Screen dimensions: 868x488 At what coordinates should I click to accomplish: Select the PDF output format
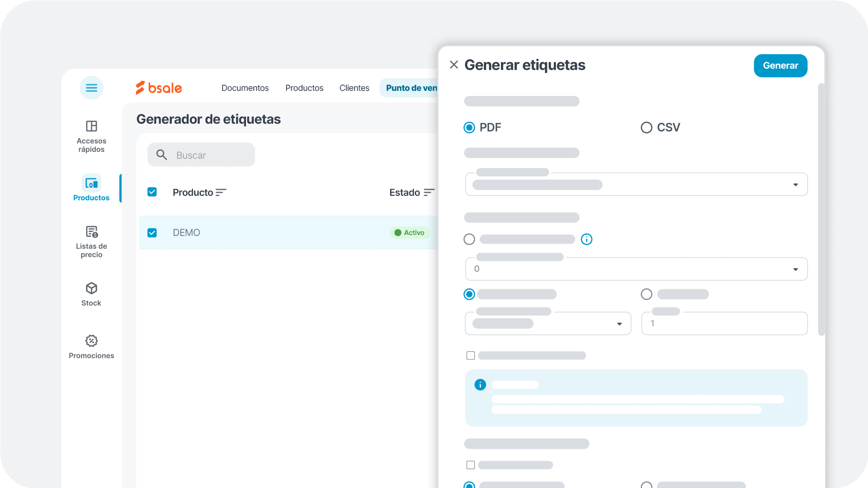click(469, 127)
